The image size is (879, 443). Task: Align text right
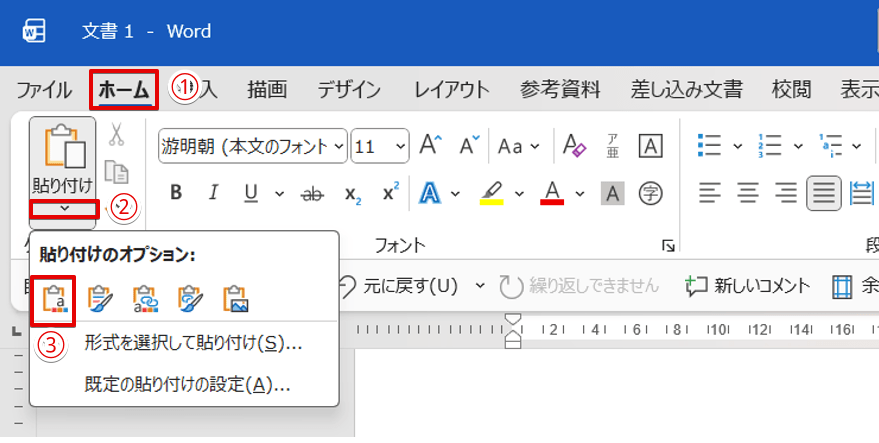(786, 193)
